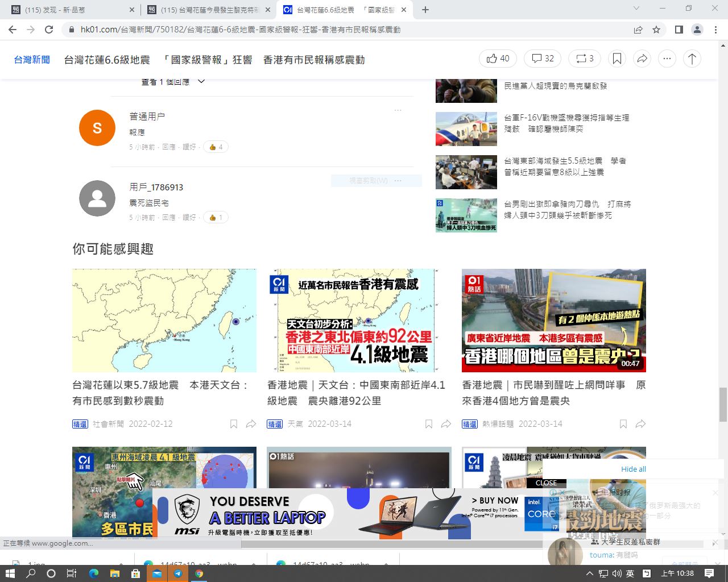Viewport: 728px width, 582px height.
Task: Click the page vertical scrollbar thumb
Action: tap(723, 404)
